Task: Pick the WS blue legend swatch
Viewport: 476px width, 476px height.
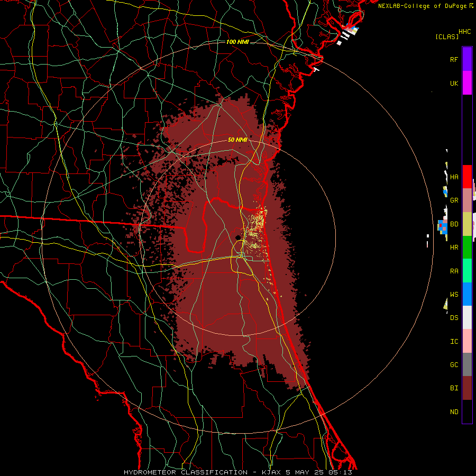Action: (467, 294)
